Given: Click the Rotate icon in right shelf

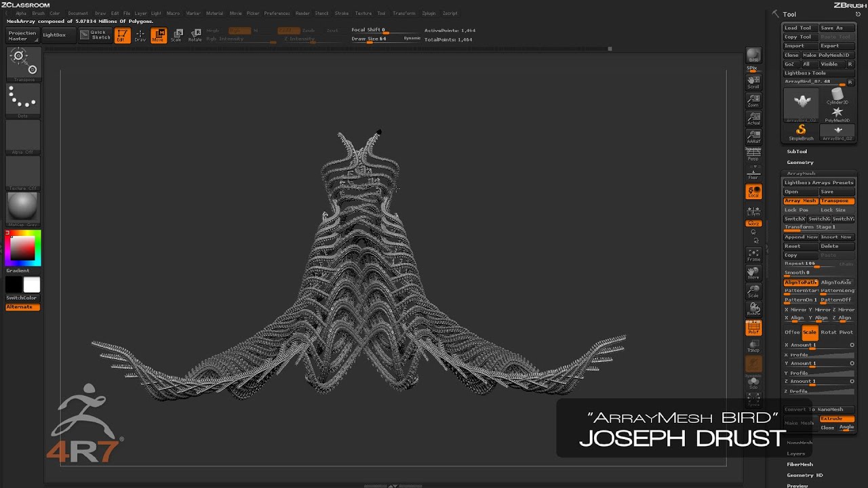Looking at the screenshot, I should pos(753,309).
